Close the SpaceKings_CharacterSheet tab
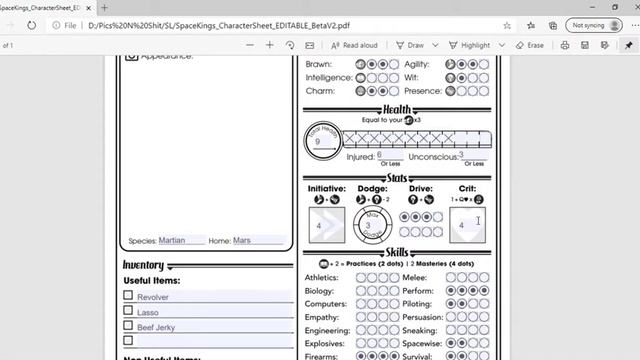 click(89, 8)
